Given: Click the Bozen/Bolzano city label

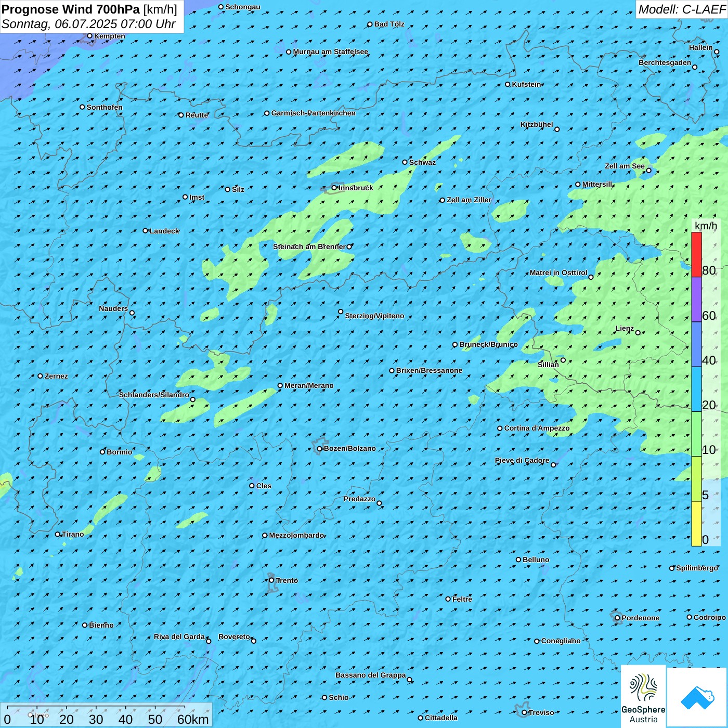Looking at the screenshot, I should click(349, 448).
